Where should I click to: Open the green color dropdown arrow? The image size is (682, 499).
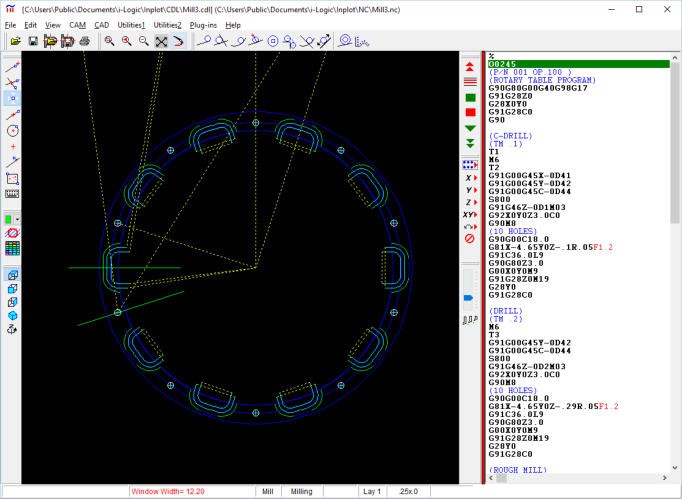[x=18, y=219]
